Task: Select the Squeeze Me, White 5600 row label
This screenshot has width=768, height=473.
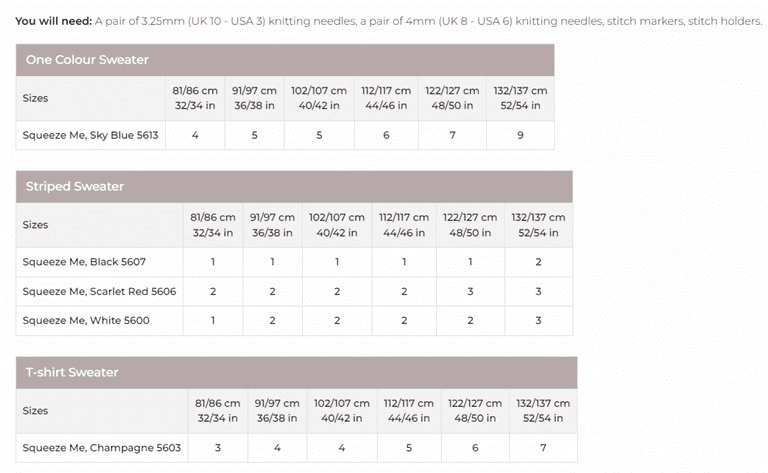Action: pos(84,320)
